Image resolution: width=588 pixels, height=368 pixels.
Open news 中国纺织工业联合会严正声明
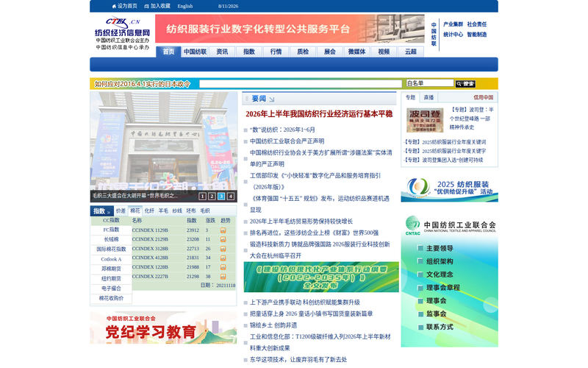coord(287,141)
